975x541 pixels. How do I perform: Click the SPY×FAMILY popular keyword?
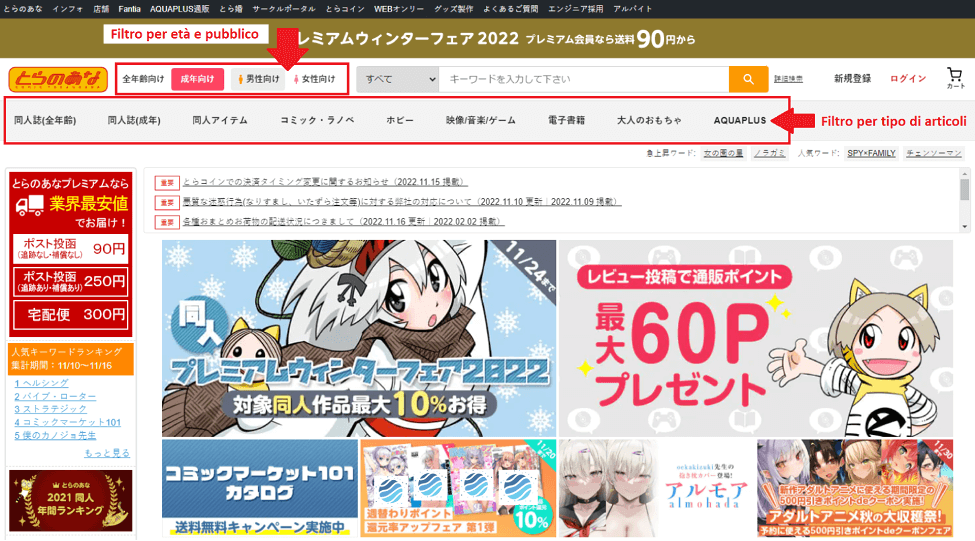[x=871, y=153]
